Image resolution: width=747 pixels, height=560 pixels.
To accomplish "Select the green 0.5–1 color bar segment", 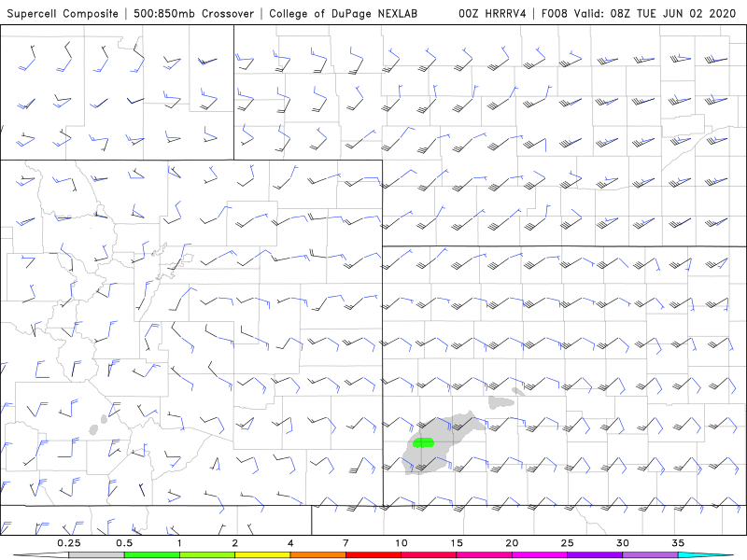I will click(x=152, y=555).
